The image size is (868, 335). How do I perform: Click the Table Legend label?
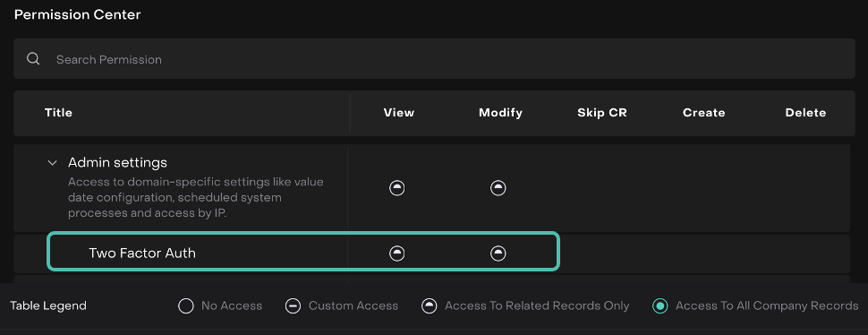coord(48,305)
